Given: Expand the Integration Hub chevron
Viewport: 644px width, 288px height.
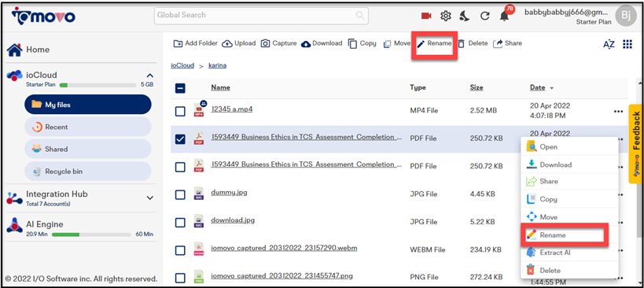Looking at the screenshot, I should [x=150, y=198].
